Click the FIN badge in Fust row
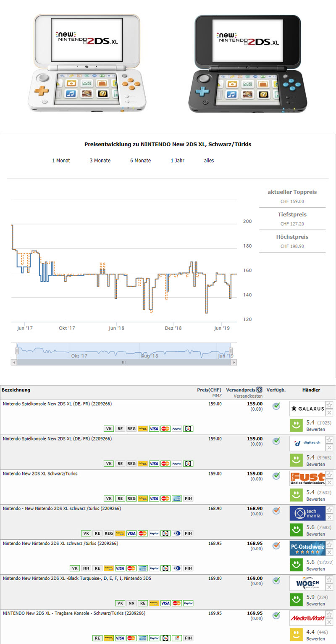 pyautogui.click(x=188, y=498)
